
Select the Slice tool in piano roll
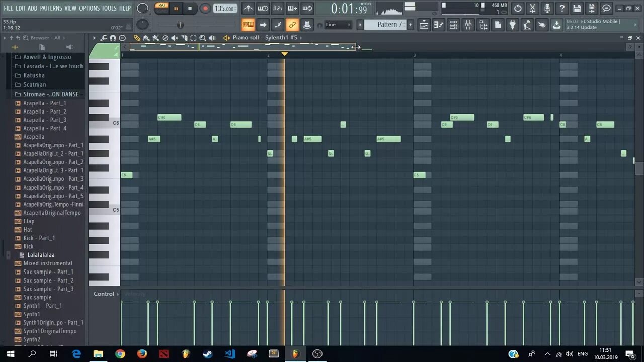pos(184,38)
